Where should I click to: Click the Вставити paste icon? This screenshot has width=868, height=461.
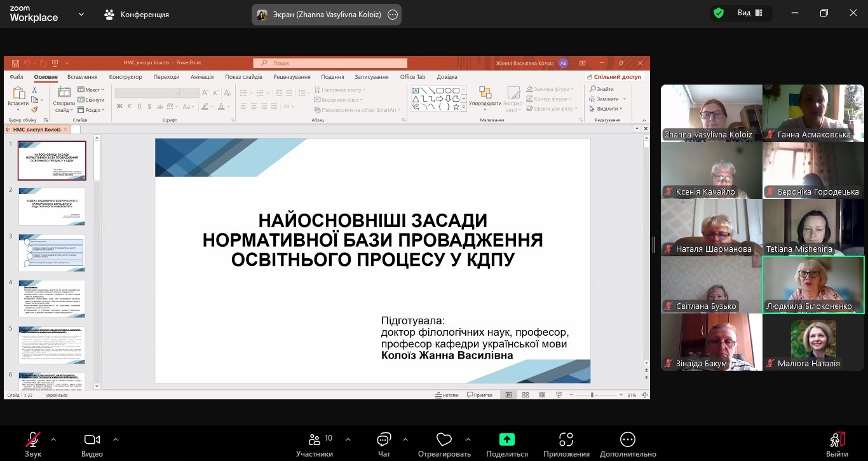(x=18, y=93)
